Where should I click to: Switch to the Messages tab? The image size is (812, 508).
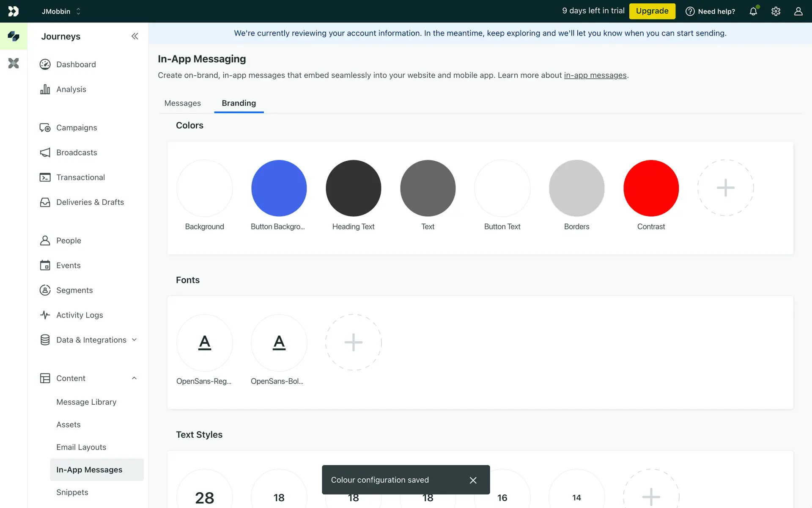click(x=182, y=103)
